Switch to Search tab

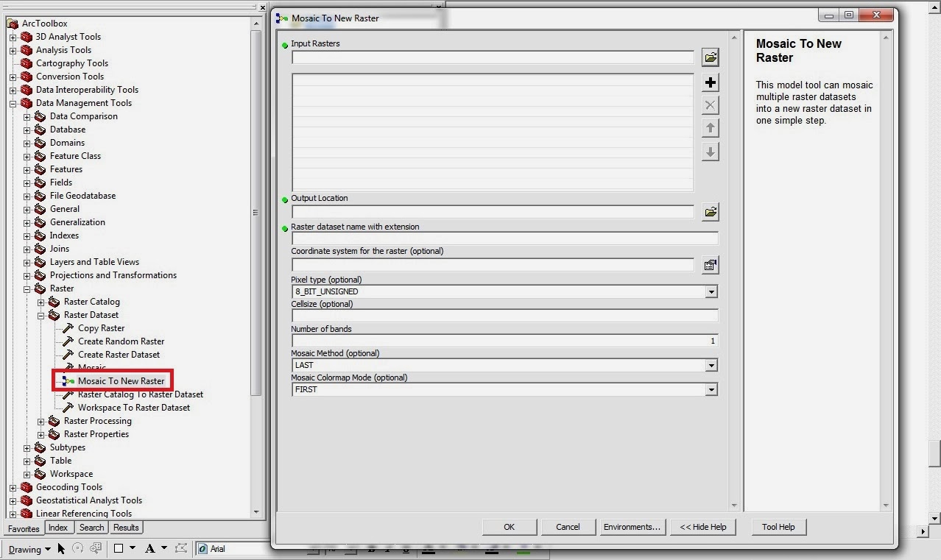91,528
